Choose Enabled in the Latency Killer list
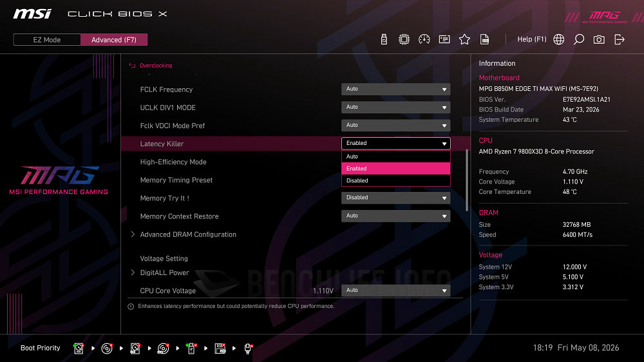Screen dimensions: 644x362 (x=395, y=169)
